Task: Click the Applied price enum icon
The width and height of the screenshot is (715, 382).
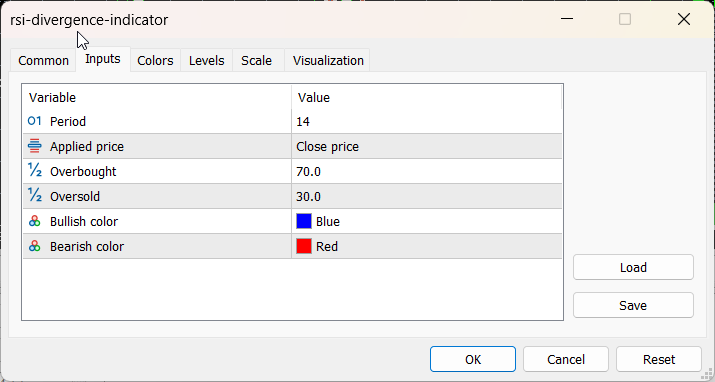Action: [35, 146]
